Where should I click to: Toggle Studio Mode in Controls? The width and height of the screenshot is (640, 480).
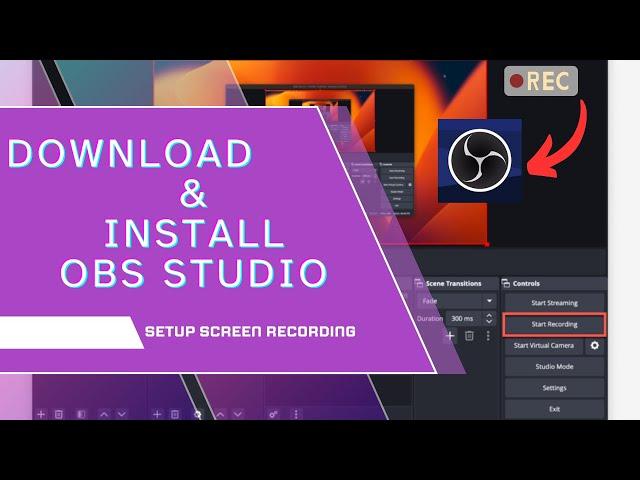pyautogui.click(x=554, y=366)
